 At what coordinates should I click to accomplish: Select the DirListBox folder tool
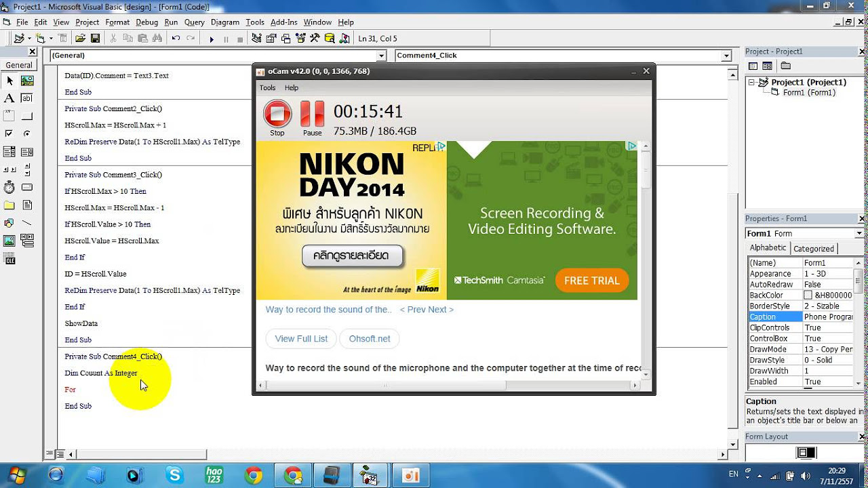pyautogui.click(x=9, y=205)
